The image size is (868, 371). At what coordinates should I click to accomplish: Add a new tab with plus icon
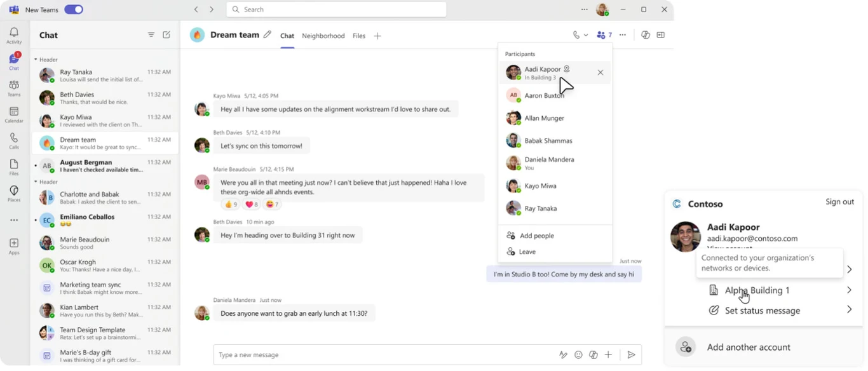click(x=377, y=36)
